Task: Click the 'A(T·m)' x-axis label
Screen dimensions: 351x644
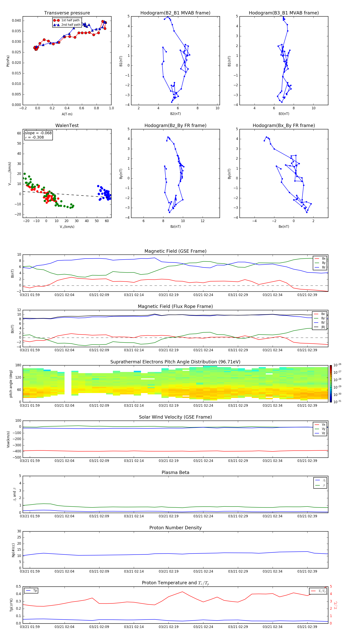Action: 67,114
